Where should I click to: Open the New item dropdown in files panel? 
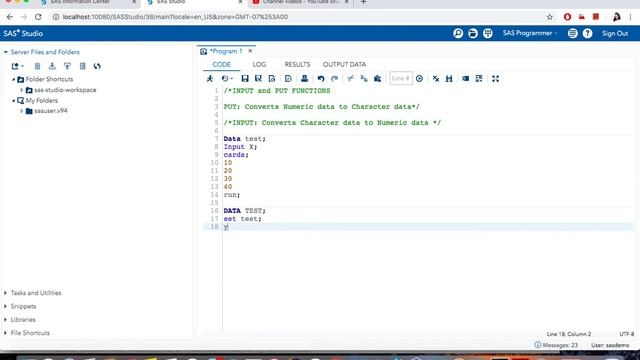pos(18,66)
